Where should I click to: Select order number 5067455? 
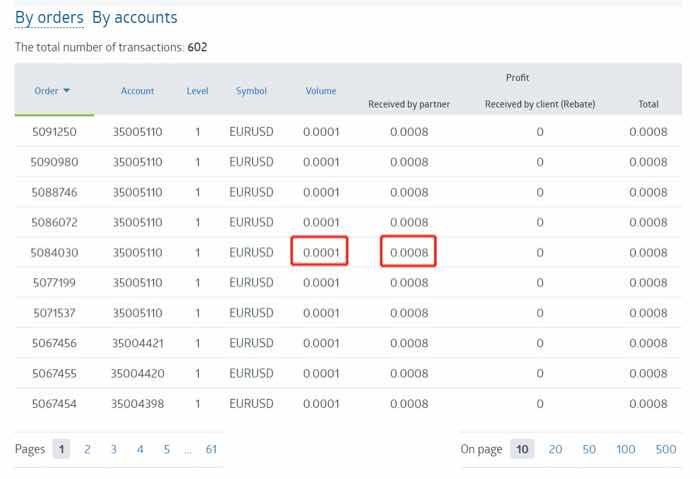(54, 373)
